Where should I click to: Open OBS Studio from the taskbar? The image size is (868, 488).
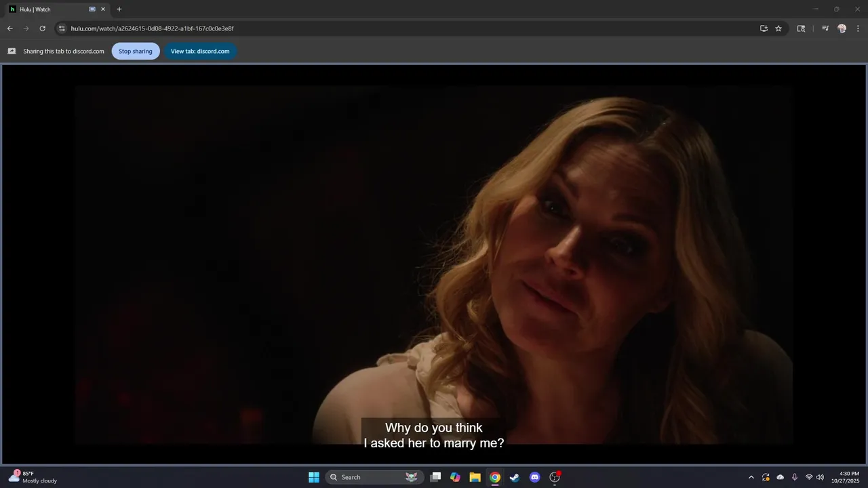pos(555,477)
